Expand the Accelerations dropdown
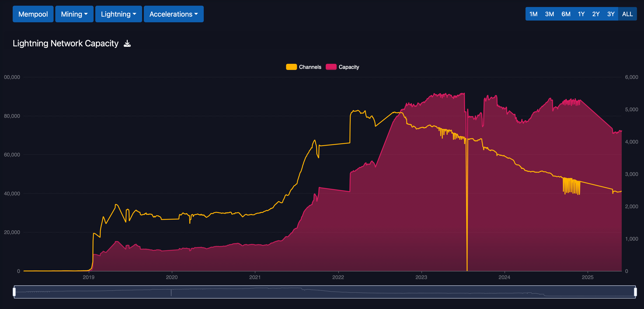This screenshot has width=644, height=309. click(x=174, y=14)
